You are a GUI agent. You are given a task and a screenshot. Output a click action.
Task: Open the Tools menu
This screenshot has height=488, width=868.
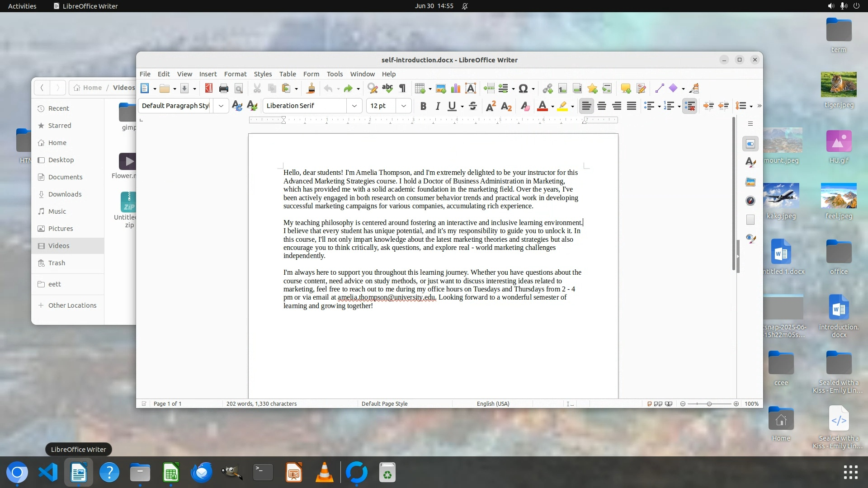pos(335,74)
